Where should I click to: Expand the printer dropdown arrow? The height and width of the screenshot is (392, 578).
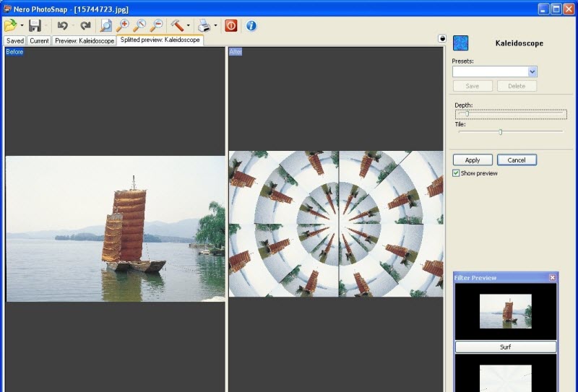click(x=215, y=25)
